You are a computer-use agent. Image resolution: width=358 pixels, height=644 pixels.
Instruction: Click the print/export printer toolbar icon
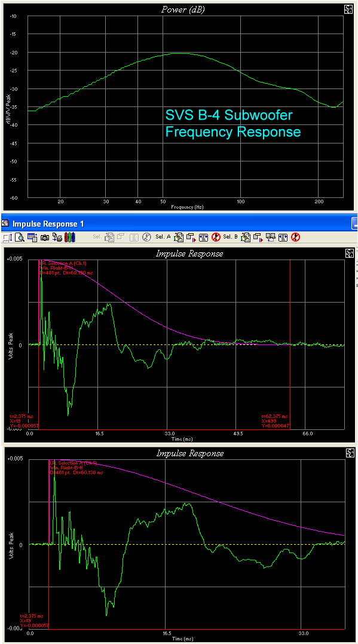pyautogui.click(x=57, y=237)
